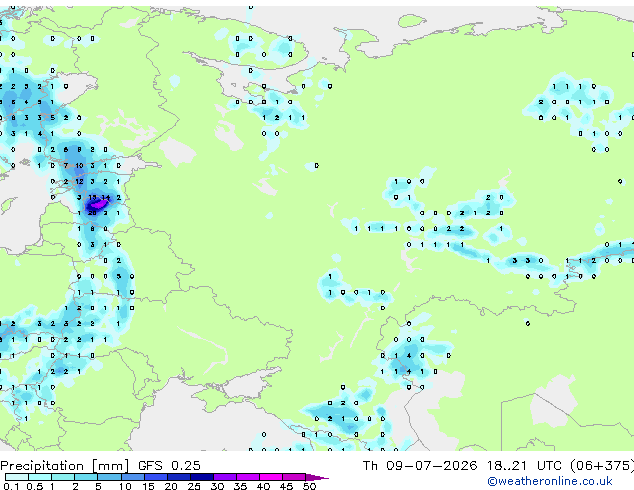Click the 14 mm value above the purple peak
634x490 pixels.
point(106,197)
